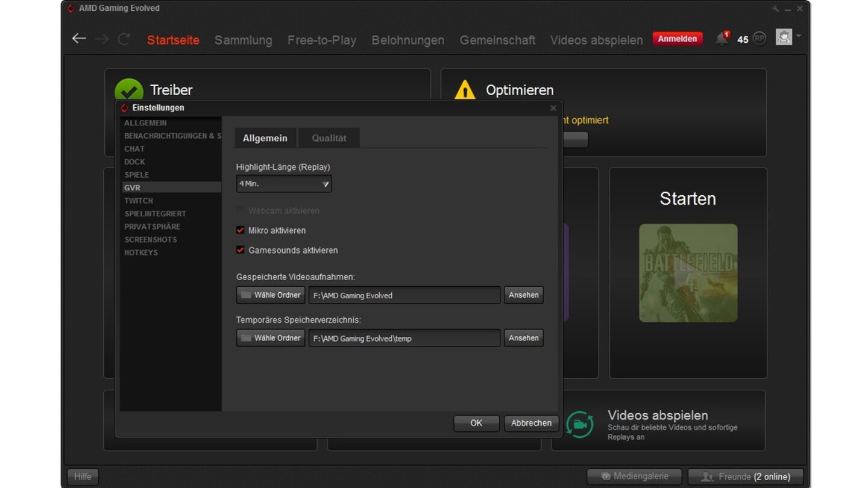
Task: Click the yellow Optimieren warning icon
Action: [x=465, y=90]
